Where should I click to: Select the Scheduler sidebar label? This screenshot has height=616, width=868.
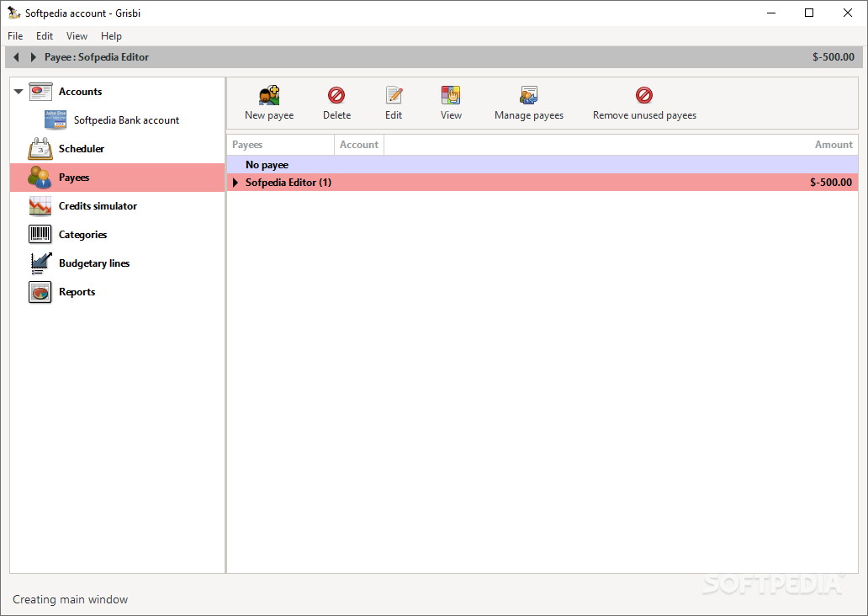82,148
